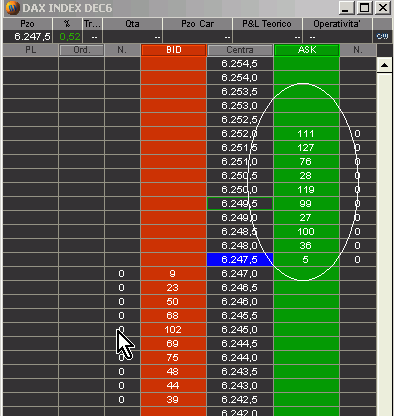The image size is (394, 416).
Task: Click the Ord. column header
Action: (x=82, y=50)
